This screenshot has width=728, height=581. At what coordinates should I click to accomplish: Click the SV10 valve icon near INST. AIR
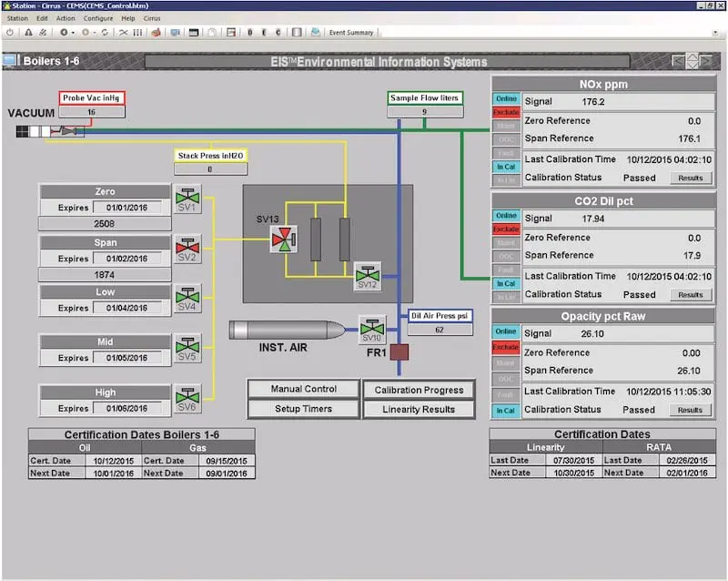[x=372, y=328]
